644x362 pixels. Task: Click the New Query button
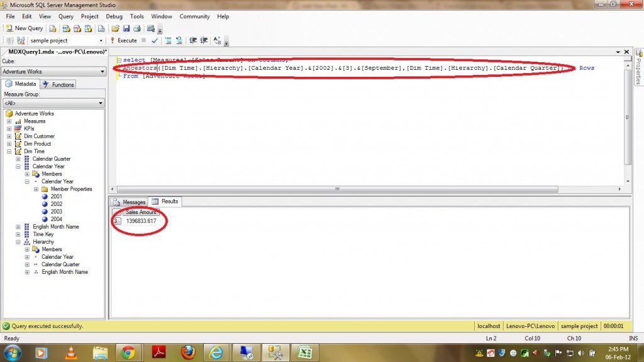tap(25, 28)
